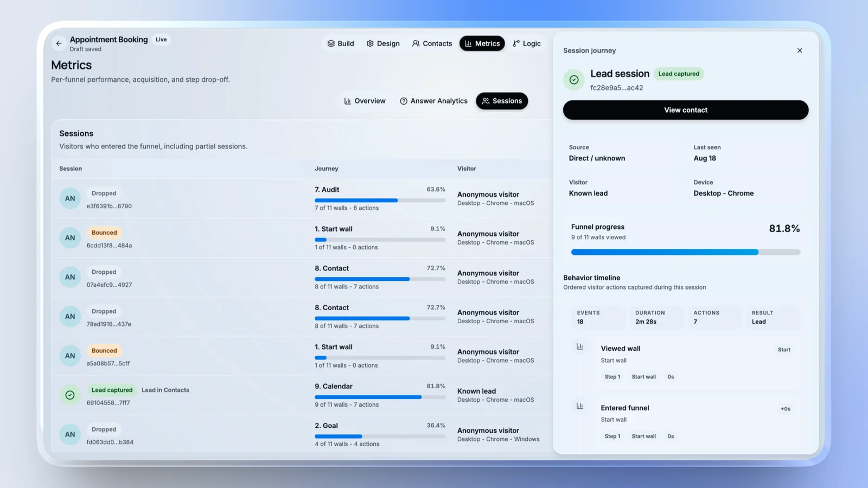Click the Lead captured badge in the Session journey panel

[x=679, y=74]
